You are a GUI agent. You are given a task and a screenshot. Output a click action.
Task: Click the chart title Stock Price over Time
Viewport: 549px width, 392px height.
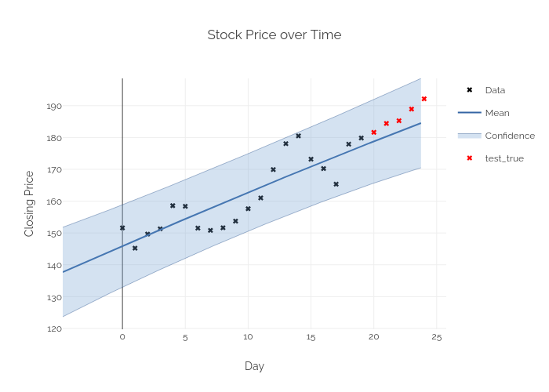tap(274, 35)
